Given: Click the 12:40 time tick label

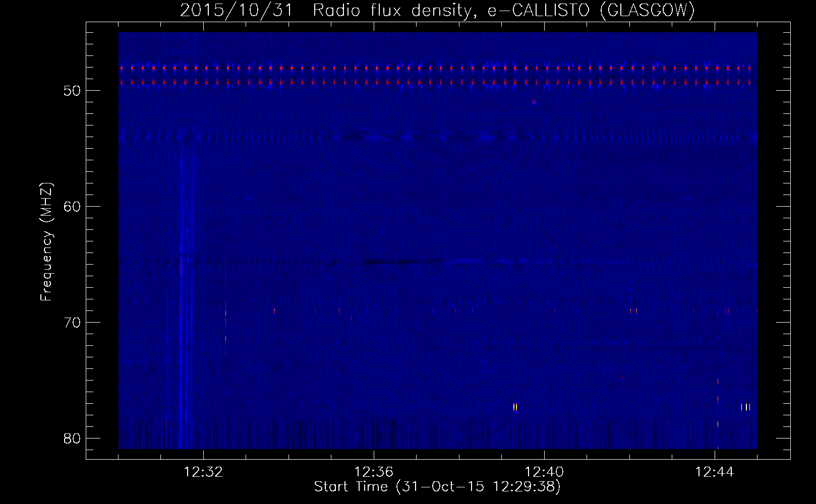Looking at the screenshot, I should 544,472.
